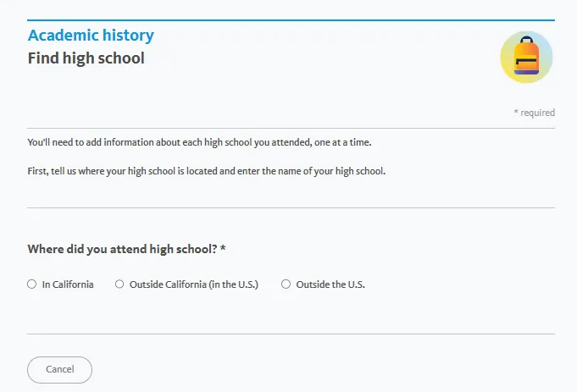Click the "You'll need to add information" sentence
577x392 pixels.
click(x=199, y=142)
